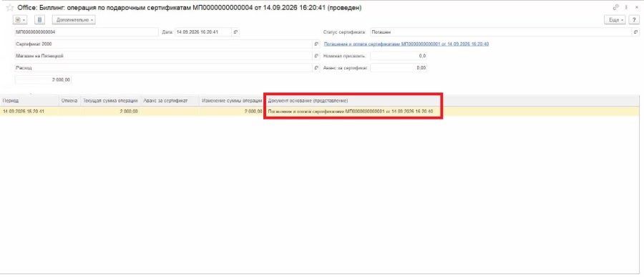Click the Аванс за сертификат input field
The width and height of the screenshot is (644, 277).
pos(399,68)
